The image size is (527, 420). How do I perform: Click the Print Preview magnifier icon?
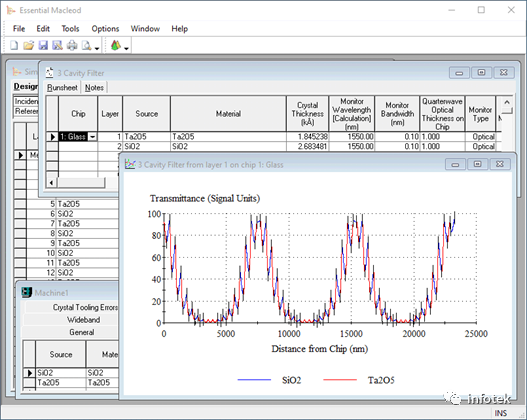coord(86,45)
